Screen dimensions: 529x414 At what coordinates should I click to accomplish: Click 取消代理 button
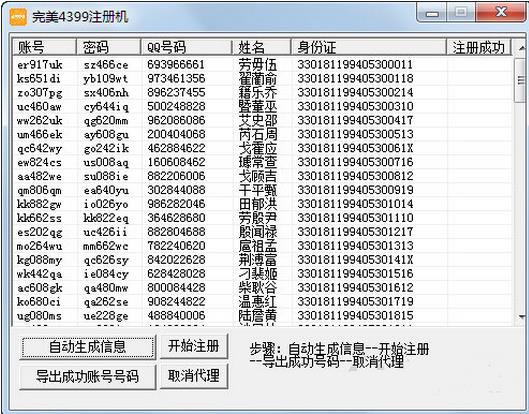[194, 376]
